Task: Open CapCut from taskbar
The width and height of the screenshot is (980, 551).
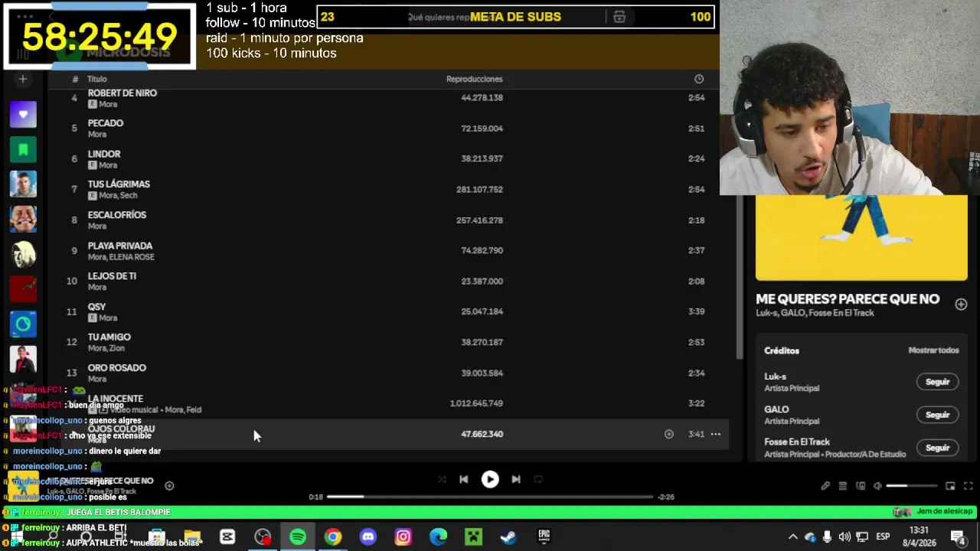Action: [227, 537]
